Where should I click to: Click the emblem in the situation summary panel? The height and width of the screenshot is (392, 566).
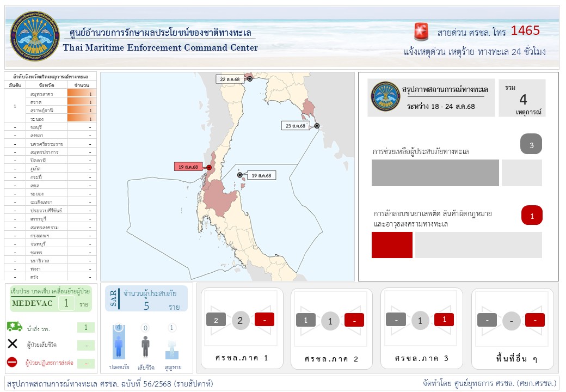[x=386, y=96]
